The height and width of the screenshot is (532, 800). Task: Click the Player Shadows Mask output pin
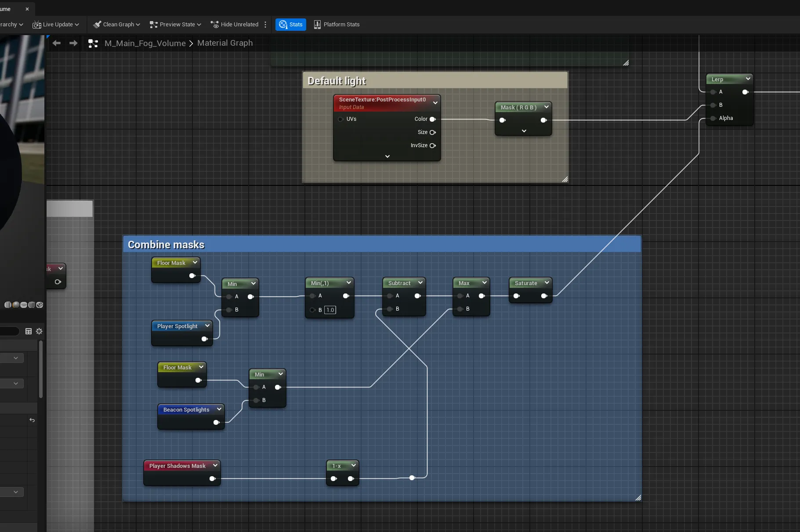(x=213, y=479)
